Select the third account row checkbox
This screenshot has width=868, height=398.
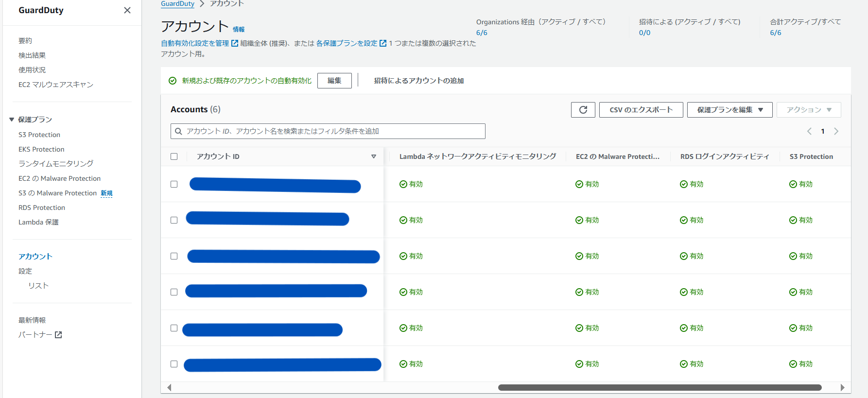pos(174,256)
